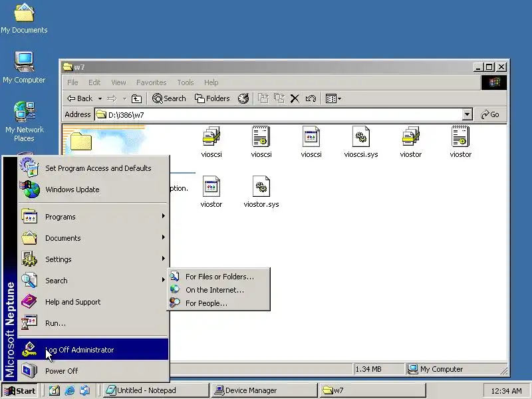
Task: Open the View menu
Action: pyautogui.click(x=118, y=82)
